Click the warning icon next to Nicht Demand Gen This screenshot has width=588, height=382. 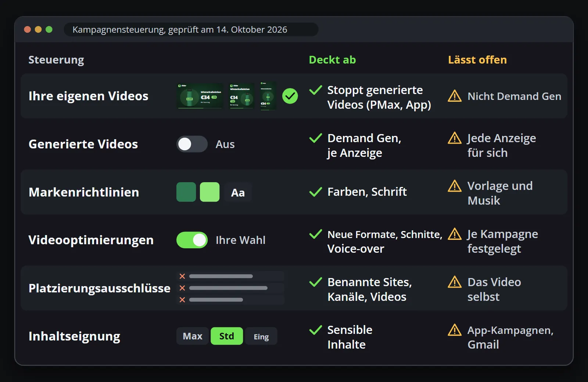point(455,96)
